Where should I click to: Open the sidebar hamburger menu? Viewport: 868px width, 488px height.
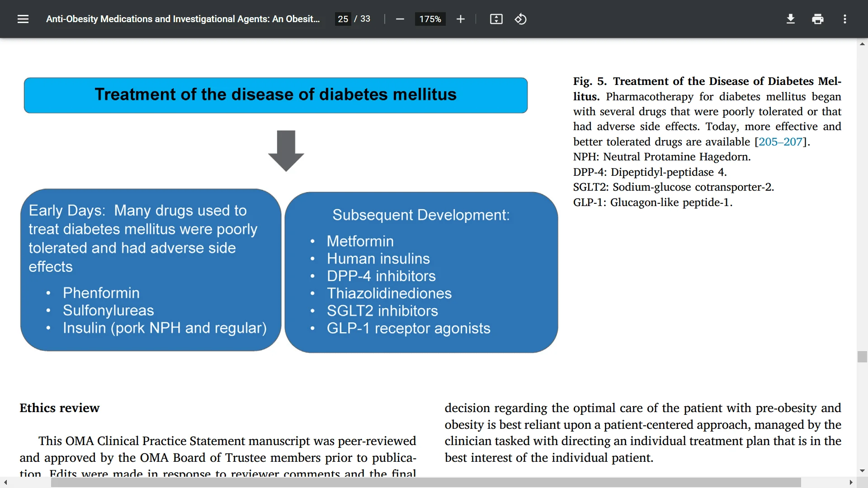(x=23, y=19)
